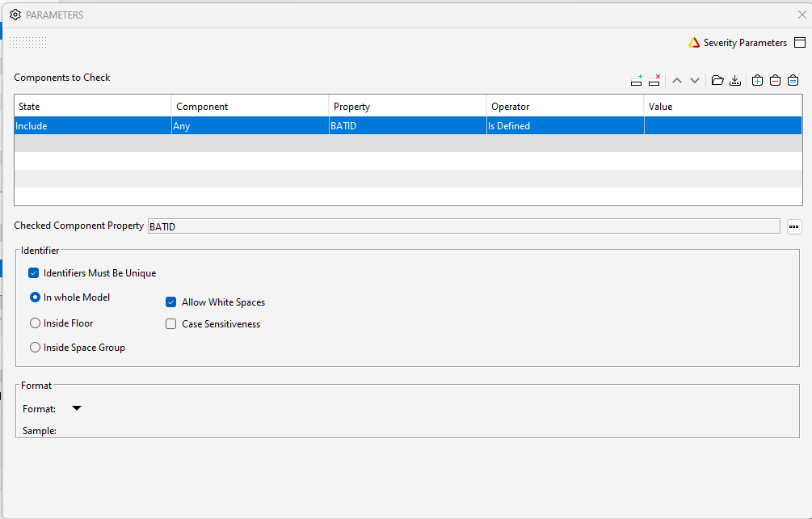
Task: Grab the dotted panel handle
Action: pyautogui.click(x=28, y=43)
